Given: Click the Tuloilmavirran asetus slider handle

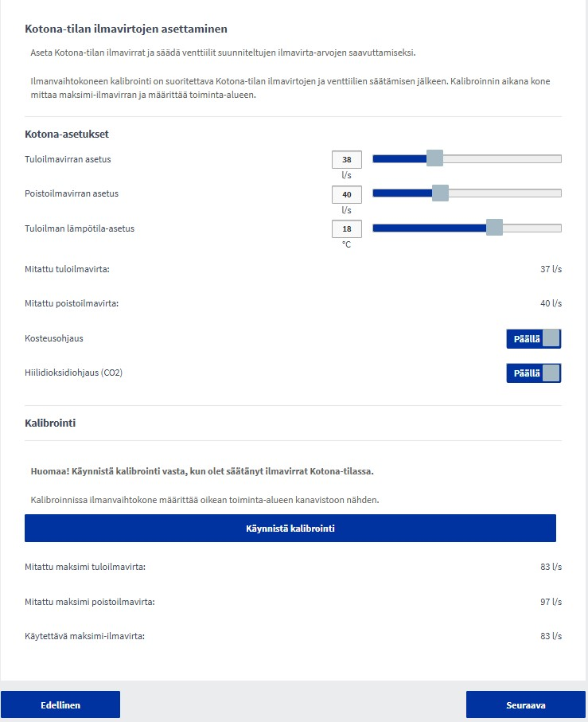Looking at the screenshot, I should click(x=434, y=158).
